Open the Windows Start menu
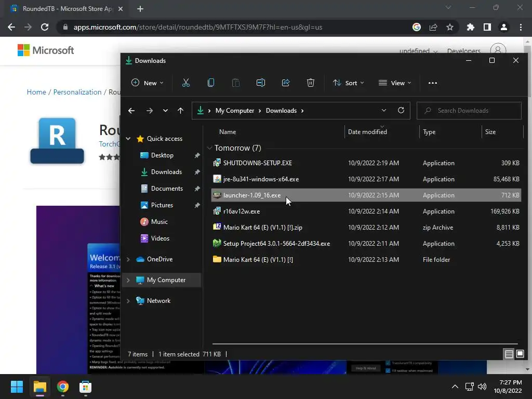This screenshot has width=532, height=399. [x=17, y=387]
